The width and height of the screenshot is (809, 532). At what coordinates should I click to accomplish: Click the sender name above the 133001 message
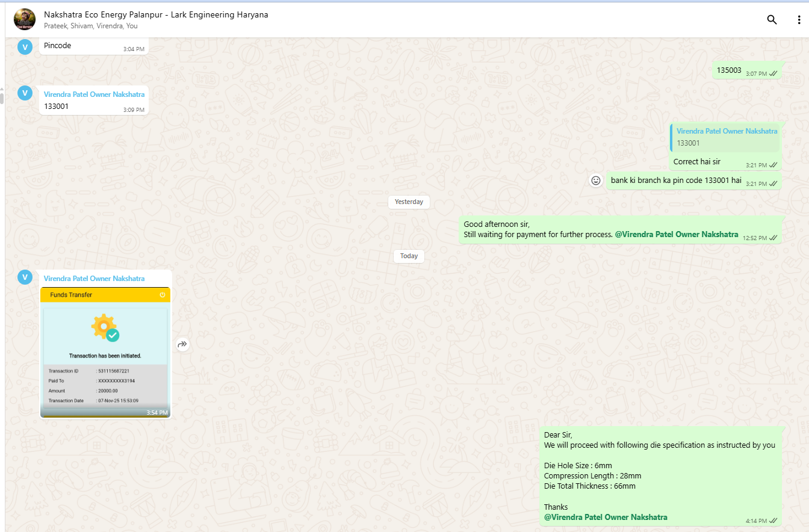point(94,94)
